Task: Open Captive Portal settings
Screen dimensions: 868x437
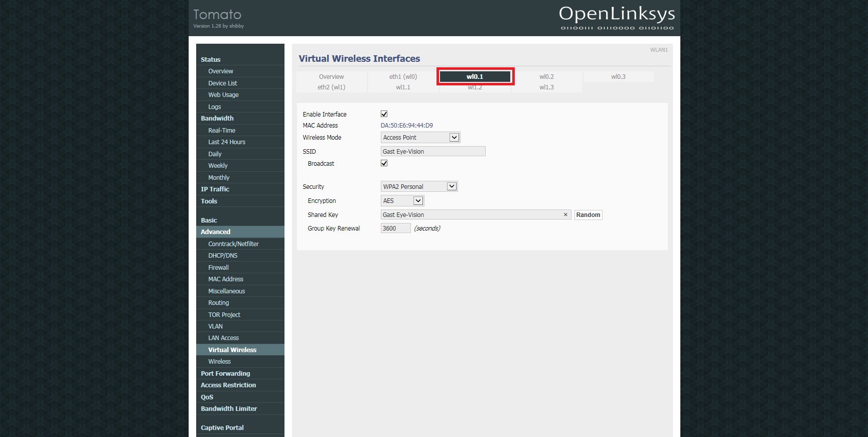Action: point(222,428)
